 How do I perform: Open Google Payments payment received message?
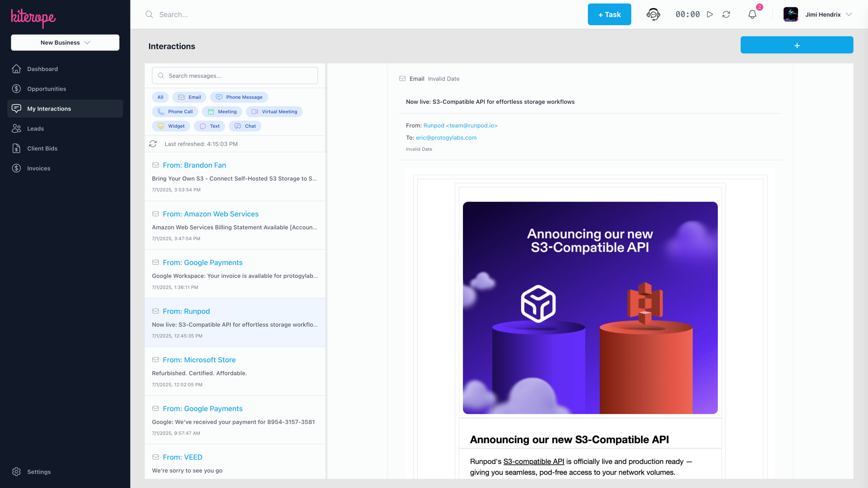click(235, 420)
